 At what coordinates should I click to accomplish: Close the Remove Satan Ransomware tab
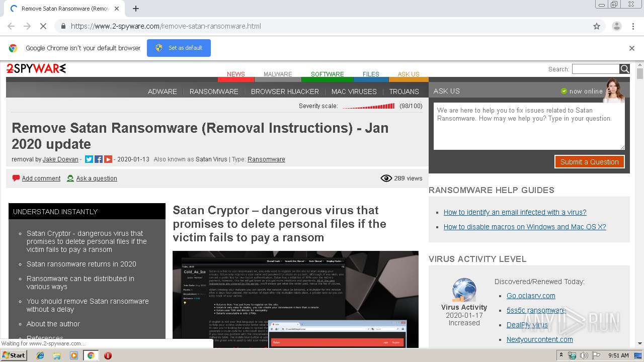pos(117,9)
